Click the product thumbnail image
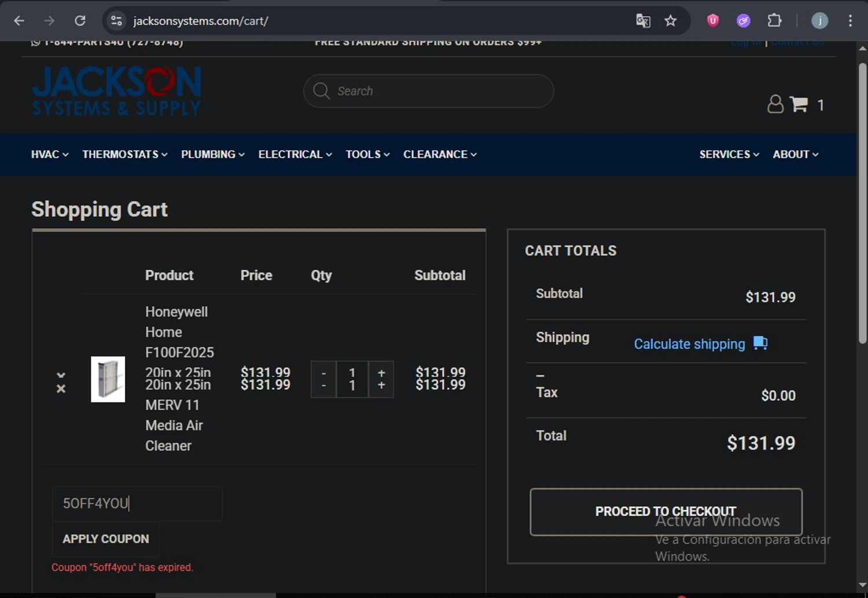Screen dimensions: 868x598 108,379
